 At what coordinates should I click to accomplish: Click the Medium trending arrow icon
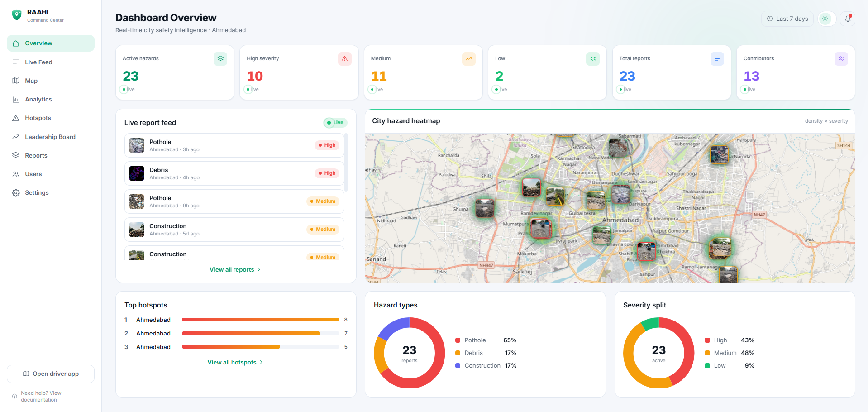click(x=468, y=59)
